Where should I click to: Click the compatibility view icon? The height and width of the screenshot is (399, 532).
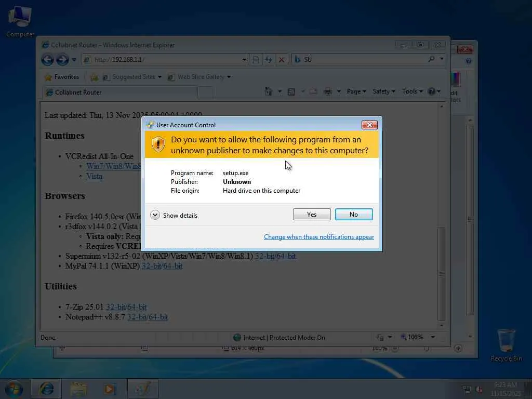256,60
